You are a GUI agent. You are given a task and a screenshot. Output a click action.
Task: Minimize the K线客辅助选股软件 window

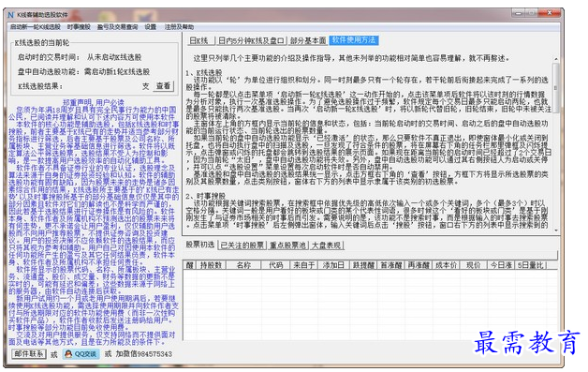click(519, 13)
